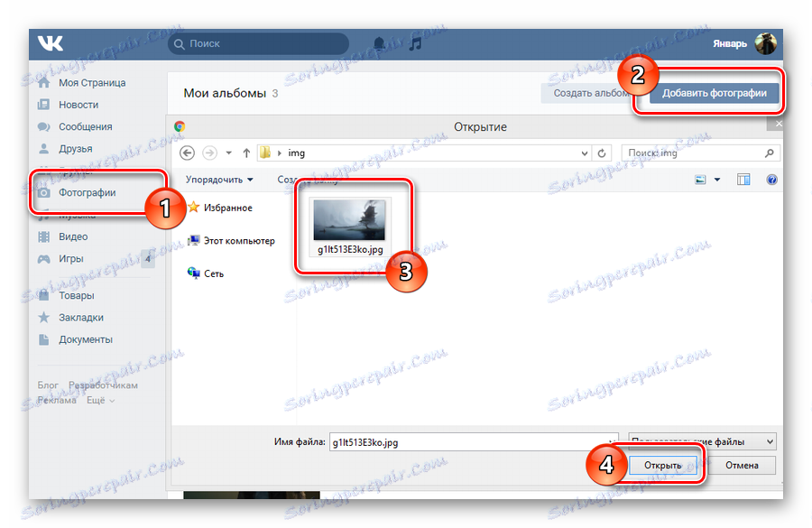Click the Закладки star icon
This screenshot has width=812, height=528.
click(x=44, y=317)
